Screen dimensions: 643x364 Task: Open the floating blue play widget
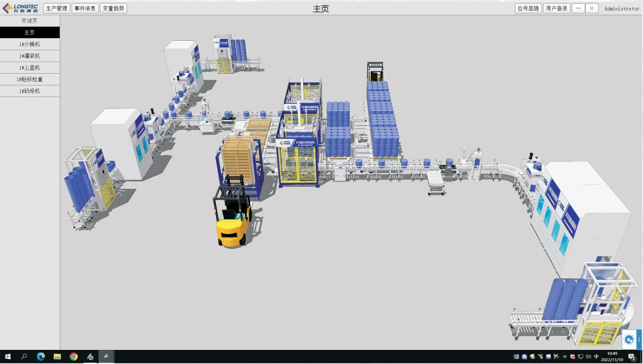coord(630,340)
